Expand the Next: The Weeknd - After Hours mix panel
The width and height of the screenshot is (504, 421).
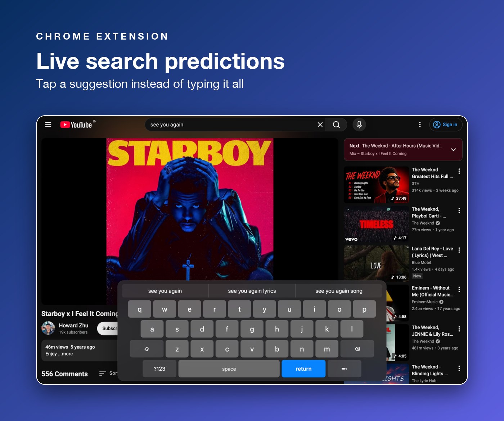(454, 149)
